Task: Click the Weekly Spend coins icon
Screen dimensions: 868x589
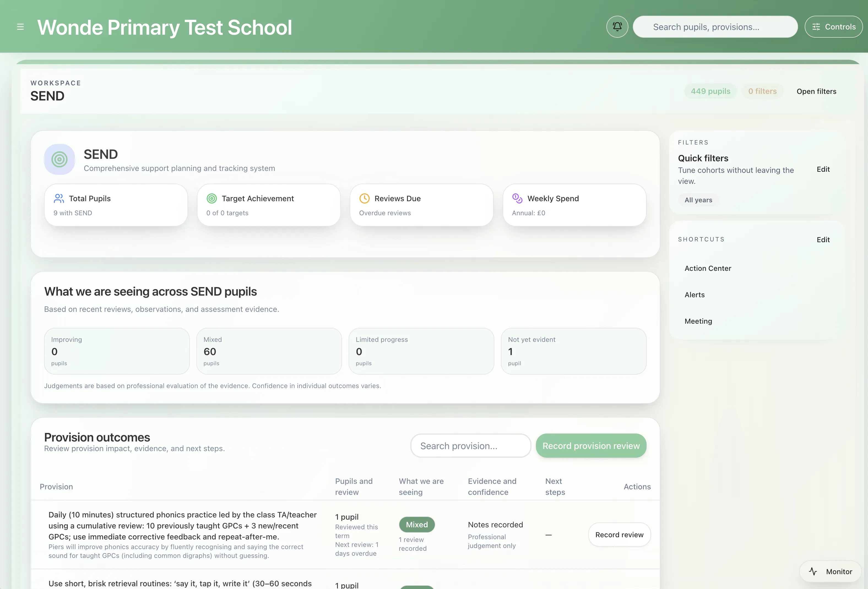Action: (x=517, y=198)
